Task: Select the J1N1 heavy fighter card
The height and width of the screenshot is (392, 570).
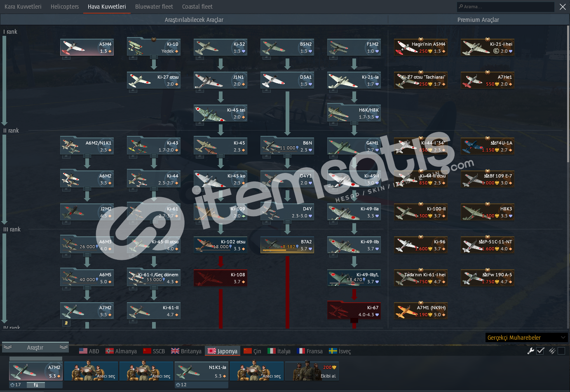Action: (x=220, y=80)
